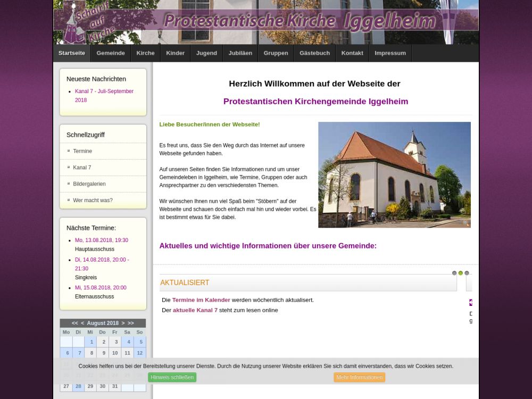Open the Kinder menu item
This screenshot has height=399, width=532.
175,53
